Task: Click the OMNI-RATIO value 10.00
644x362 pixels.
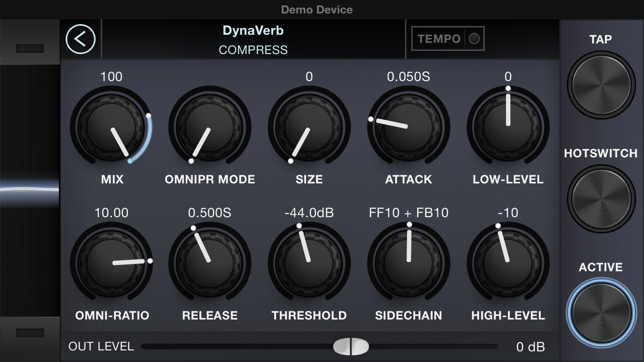Action: click(x=112, y=212)
